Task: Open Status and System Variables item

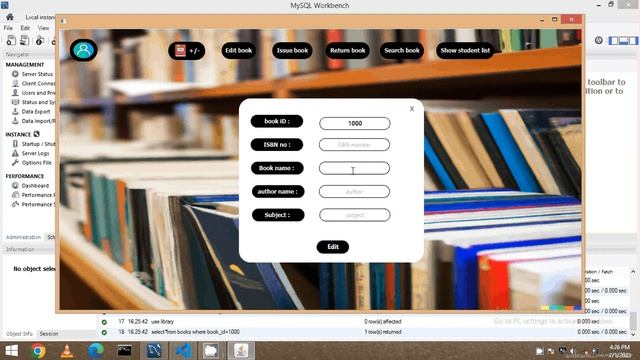Action: click(33, 102)
